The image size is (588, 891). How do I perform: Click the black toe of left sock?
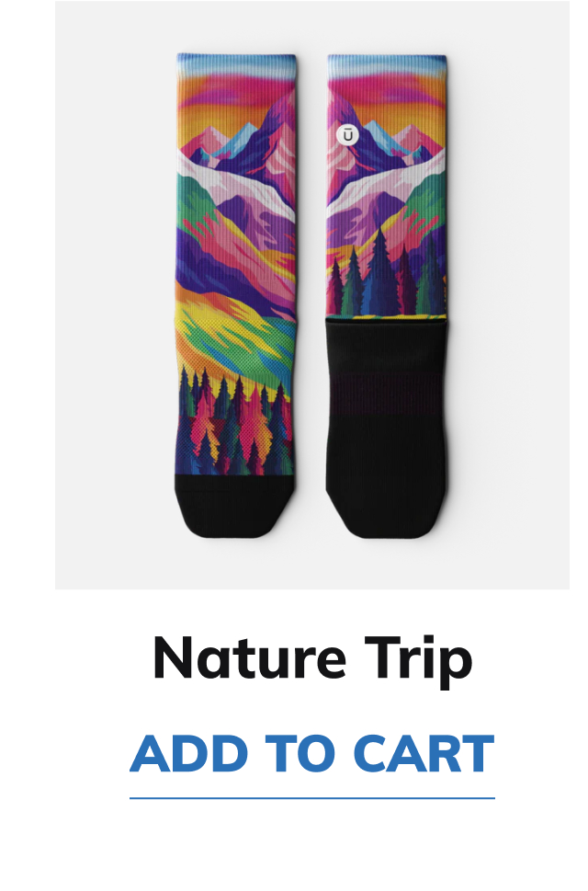(x=233, y=506)
